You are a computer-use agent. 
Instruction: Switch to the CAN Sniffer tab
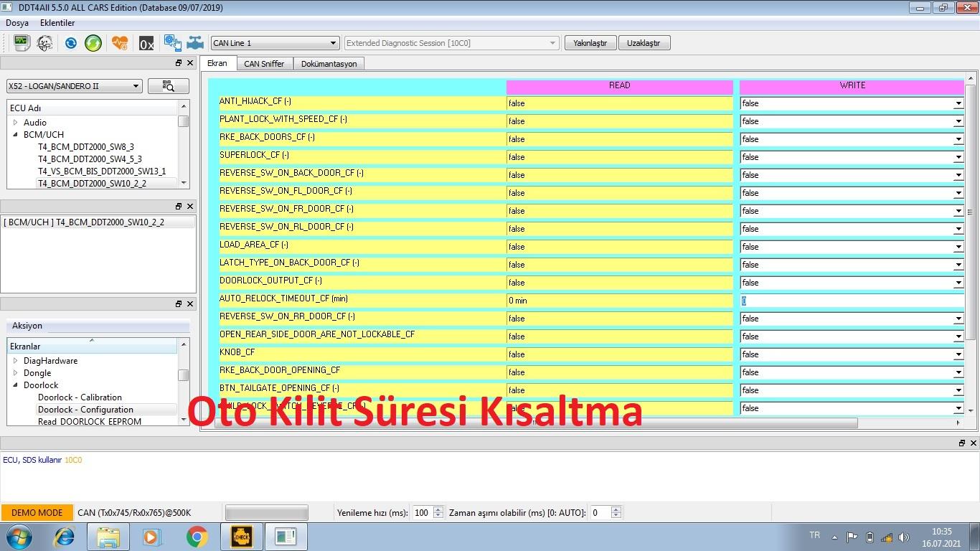pos(264,64)
